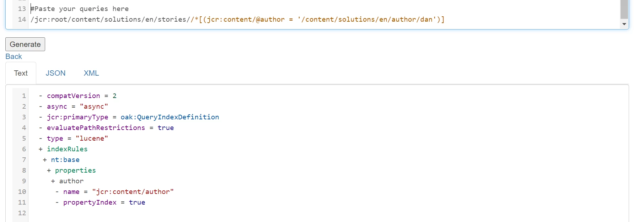Click the compatVersion = 2 line
Viewport: 644px width, 222px height.
point(78,96)
